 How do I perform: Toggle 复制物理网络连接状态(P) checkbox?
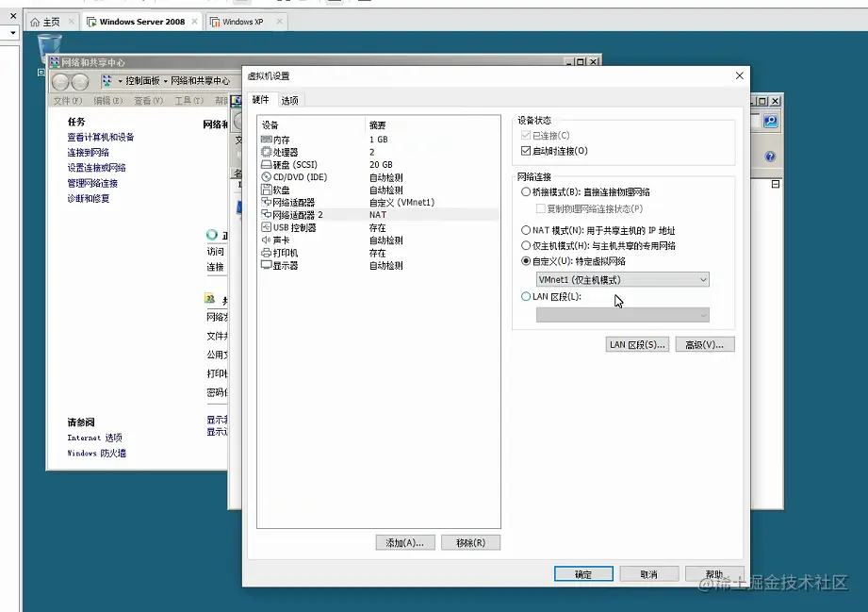[541, 208]
